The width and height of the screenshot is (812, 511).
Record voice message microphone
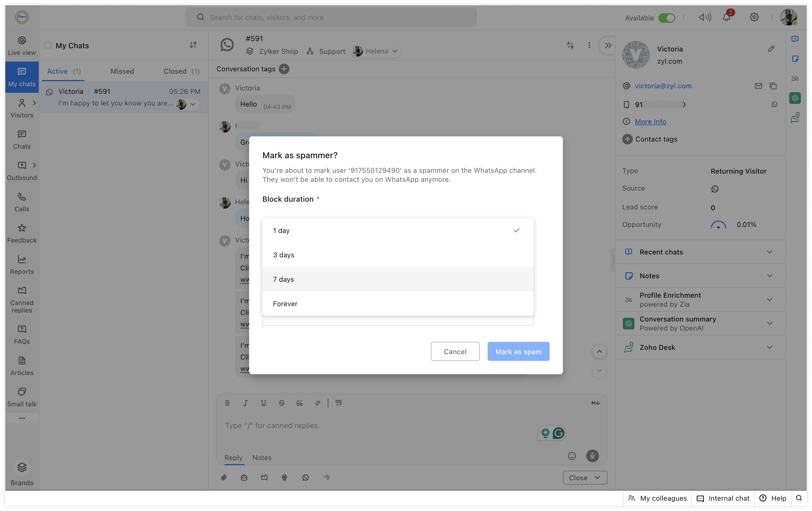[592, 456]
